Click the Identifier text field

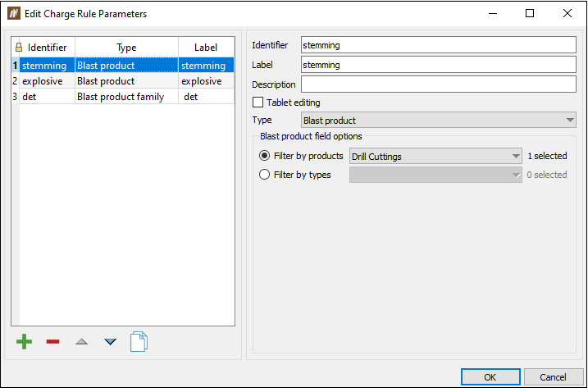pyautogui.click(x=439, y=45)
